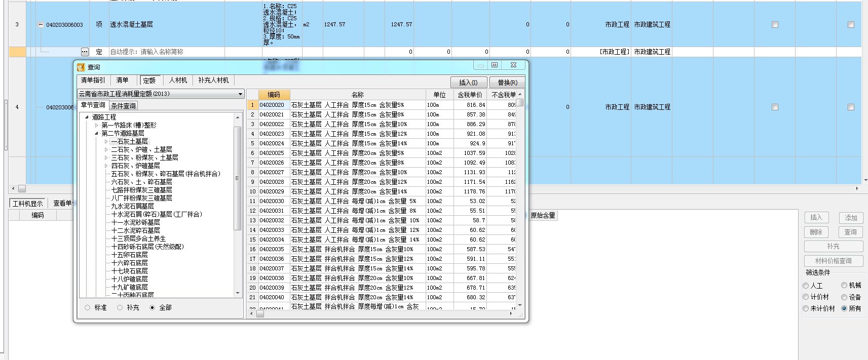Screen dimensions: 868x360
Task: Switch to the 定额 tab
Action: coord(149,81)
